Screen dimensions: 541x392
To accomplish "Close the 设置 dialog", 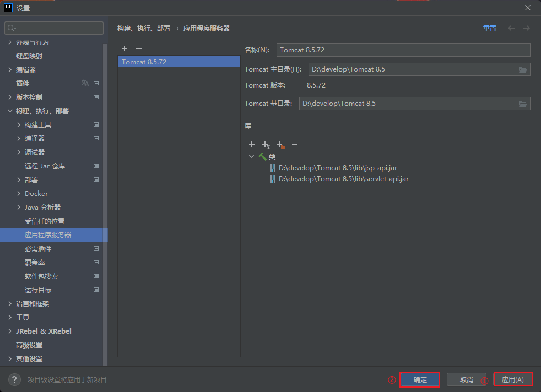I will point(528,8).
